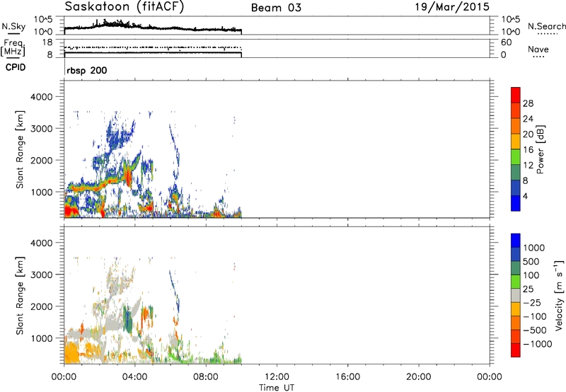This screenshot has height=392, width=566.
Task: Click the 'N.Search' legend label
Action: click(x=547, y=26)
